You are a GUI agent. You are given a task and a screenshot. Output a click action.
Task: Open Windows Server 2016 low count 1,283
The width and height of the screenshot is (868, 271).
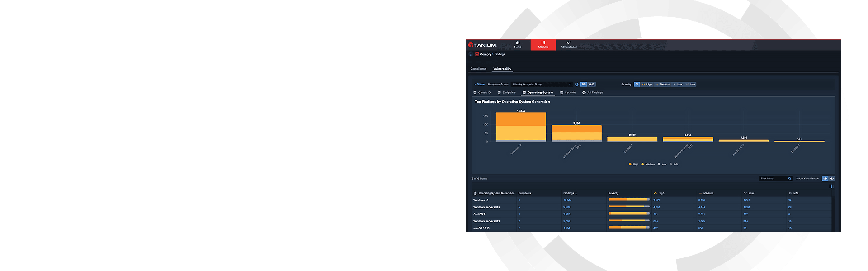coord(747,207)
